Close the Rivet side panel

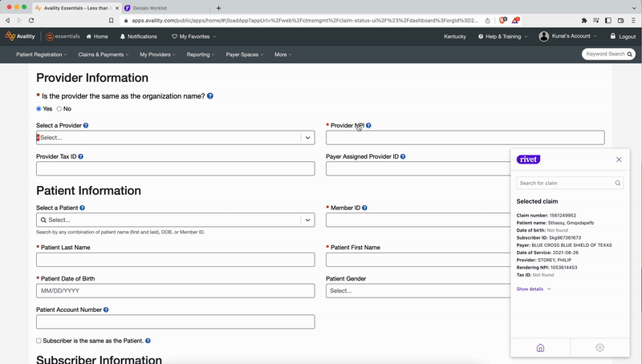tap(619, 160)
